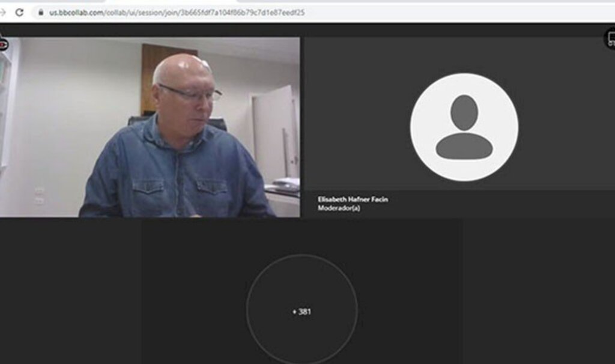Click the Elisabeth Hafner Facin name label
Image resolution: width=615 pixels, height=364 pixels.
tap(353, 199)
